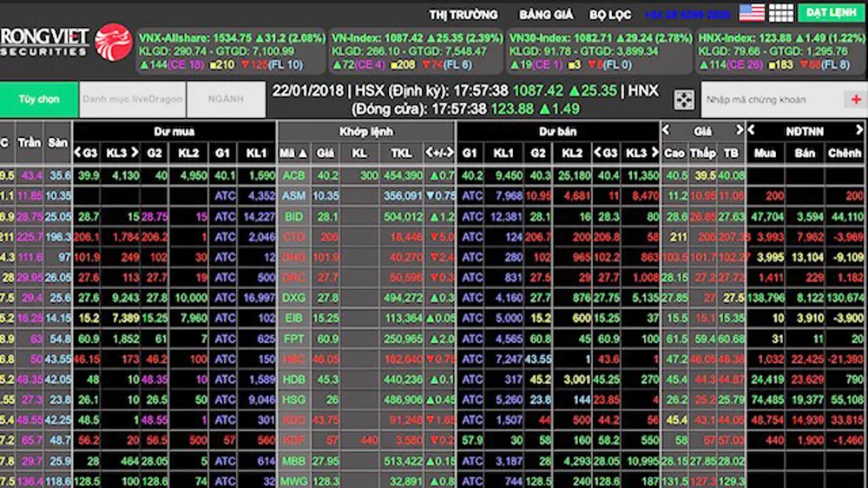868x488 pixels.
Task: Click the dice icon beside search box
Action: (685, 100)
